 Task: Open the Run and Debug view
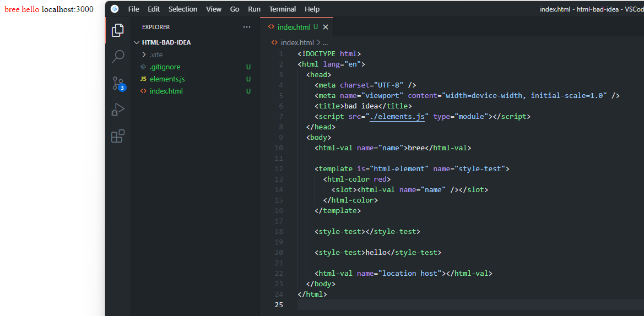click(x=118, y=110)
